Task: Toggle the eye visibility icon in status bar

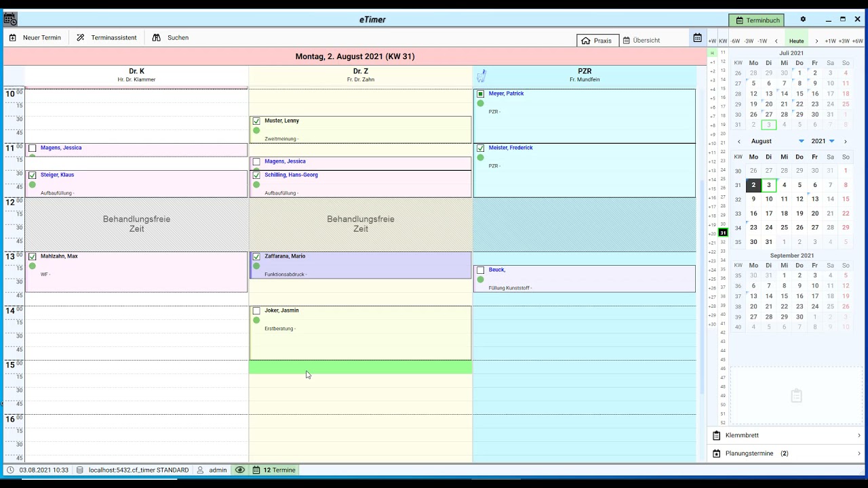Action: click(x=239, y=470)
